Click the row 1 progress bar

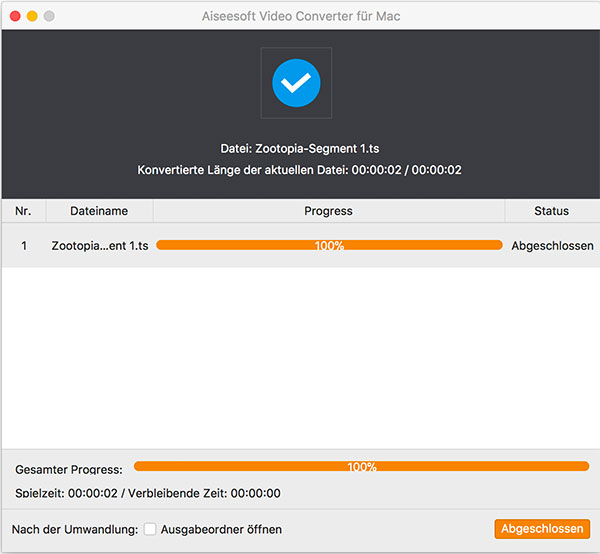click(329, 245)
